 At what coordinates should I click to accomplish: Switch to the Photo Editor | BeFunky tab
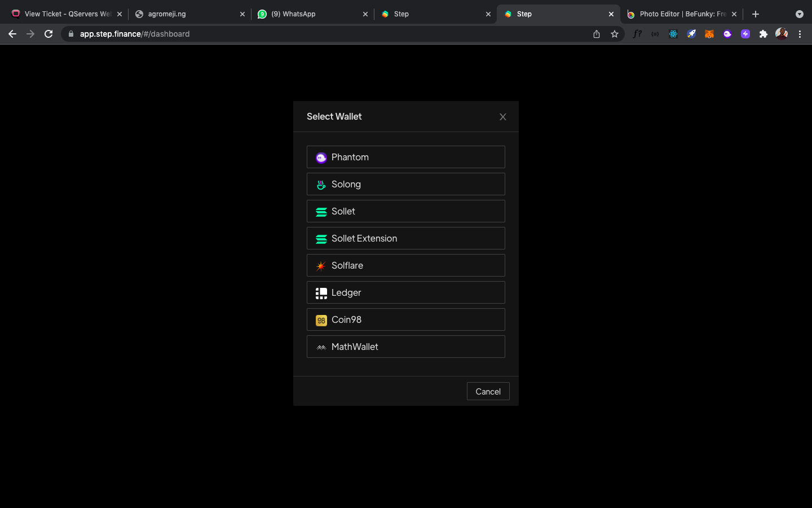pyautogui.click(x=682, y=14)
